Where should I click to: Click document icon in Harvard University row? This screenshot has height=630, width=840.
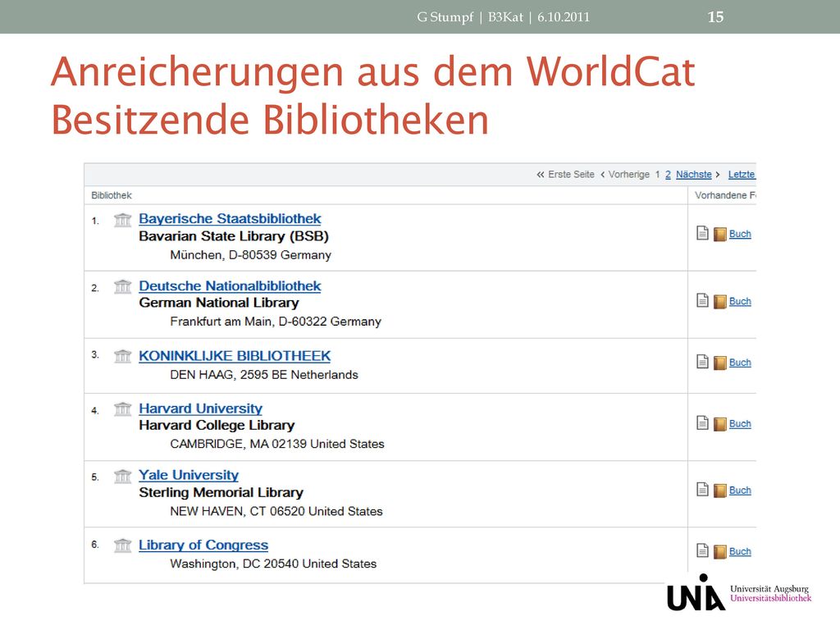[x=702, y=422]
